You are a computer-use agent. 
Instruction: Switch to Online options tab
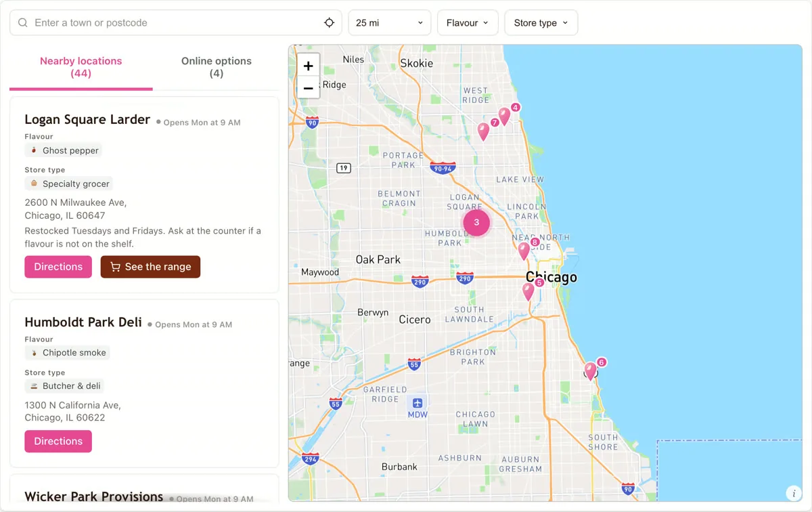(x=217, y=66)
